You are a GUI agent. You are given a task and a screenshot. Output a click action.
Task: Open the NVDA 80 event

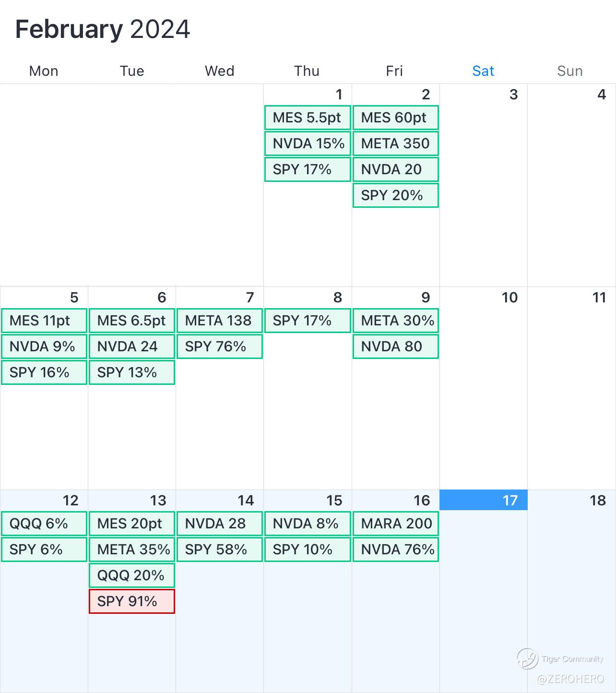pyautogui.click(x=396, y=346)
